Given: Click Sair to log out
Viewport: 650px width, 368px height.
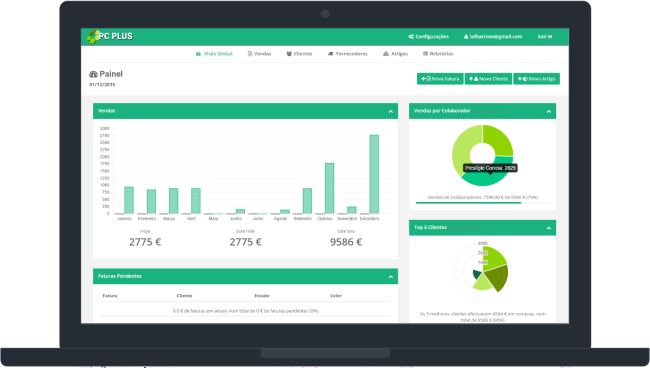Looking at the screenshot, I should pos(545,36).
